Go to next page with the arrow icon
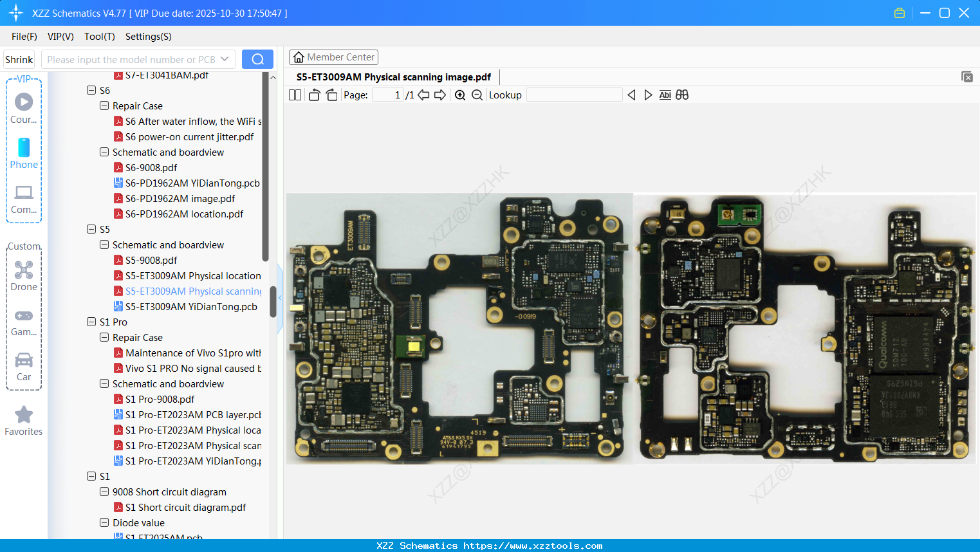Image resolution: width=980 pixels, height=552 pixels. click(x=440, y=95)
